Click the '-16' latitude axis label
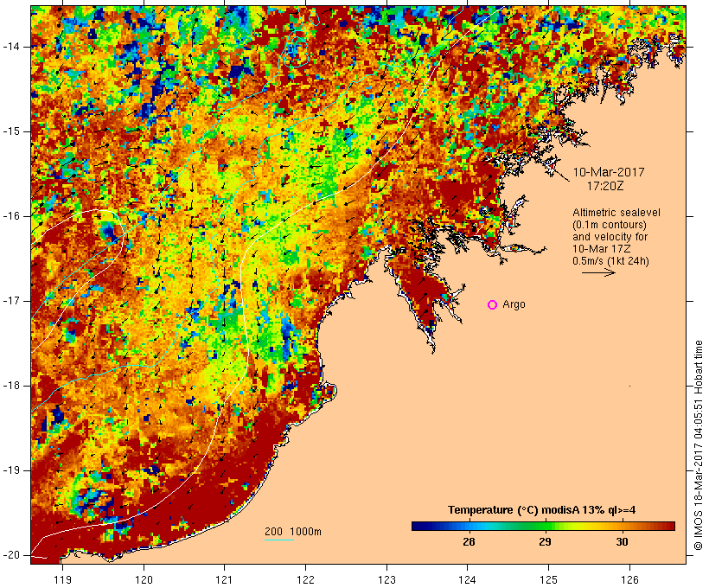 tap(10, 216)
